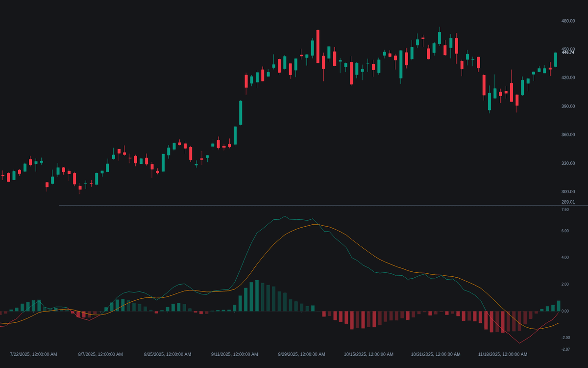588x368 pixels.
Task: Click the 7.60 MACD axis label
Action: 565,210
